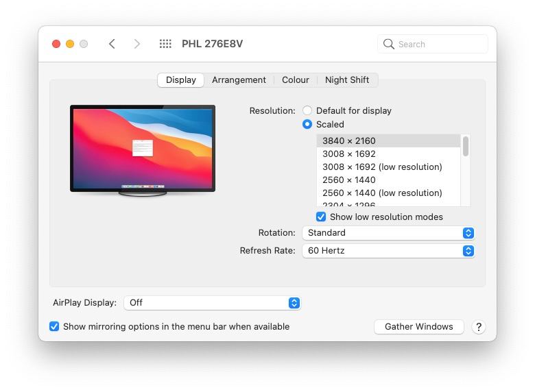Click the magnifying glass search icon
Image resolution: width=535 pixels, height=392 pixels.
pyautogui.click(x=389, y=44)
